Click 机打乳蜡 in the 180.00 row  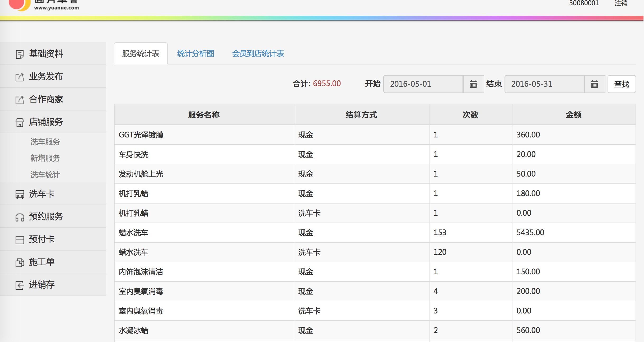133,193
